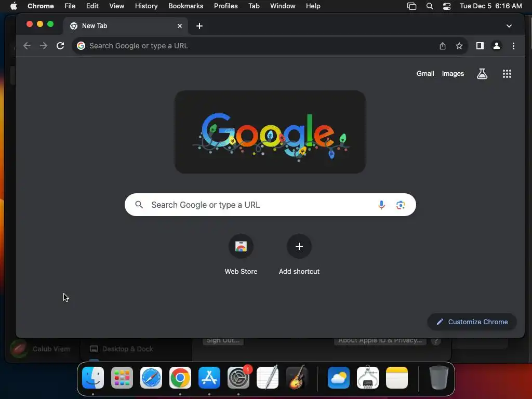Open Images link

pos(453,74)
